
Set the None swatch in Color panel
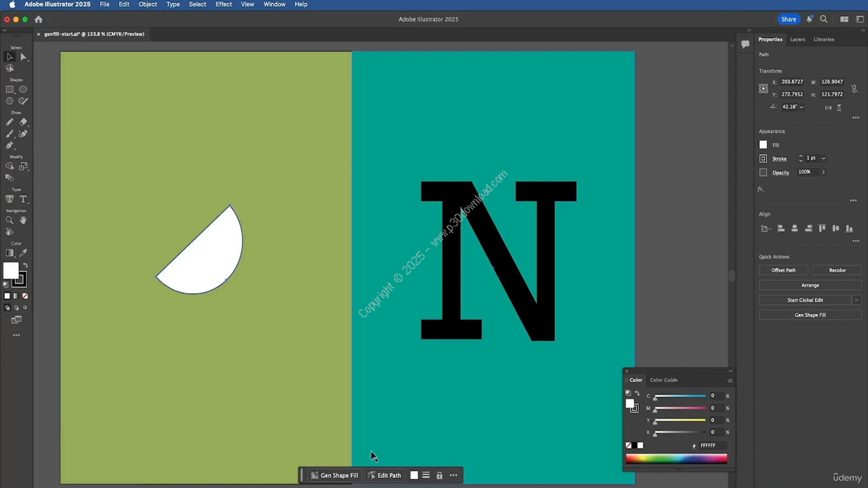click(x=629, y=445)
